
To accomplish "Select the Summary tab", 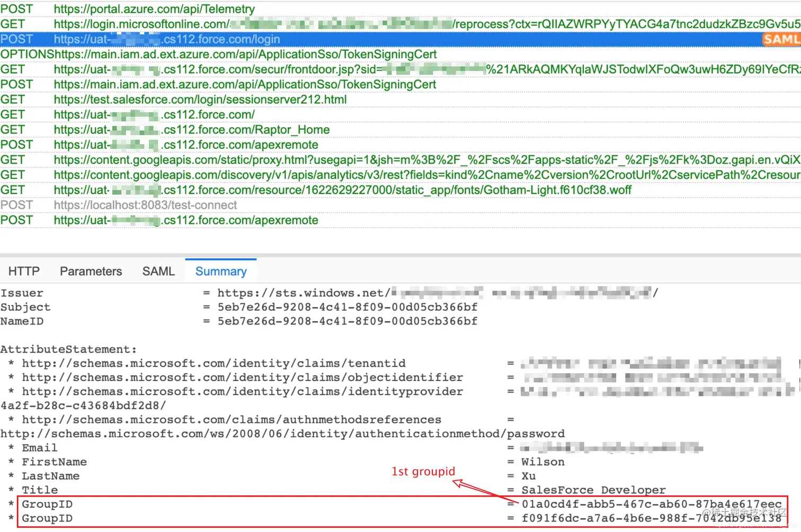I will [221, 271].
